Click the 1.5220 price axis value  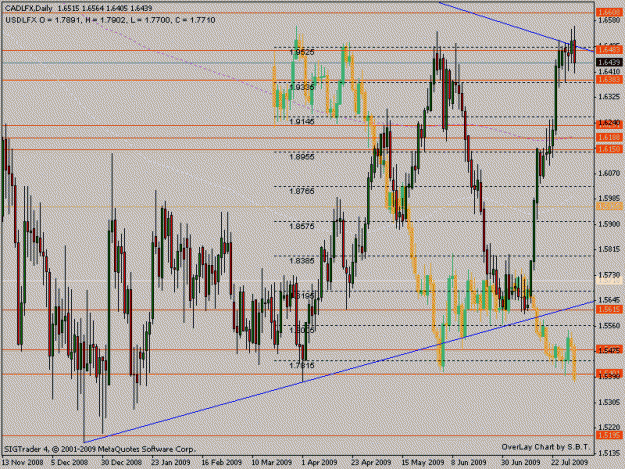(609, 427)
